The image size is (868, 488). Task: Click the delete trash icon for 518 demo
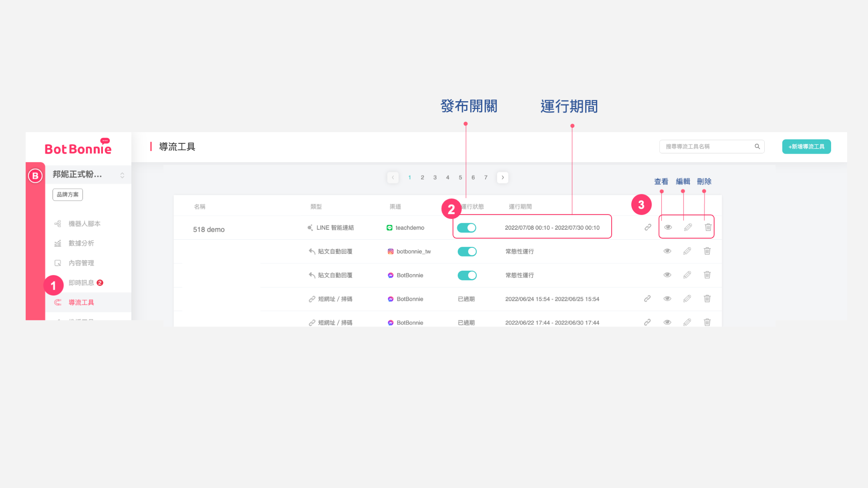click(x=708, y=227)
